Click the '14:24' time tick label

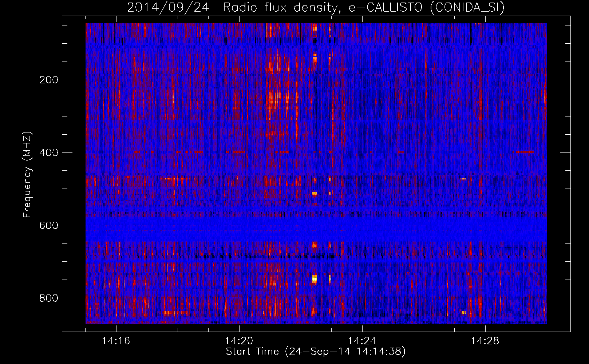coord(362,341)
